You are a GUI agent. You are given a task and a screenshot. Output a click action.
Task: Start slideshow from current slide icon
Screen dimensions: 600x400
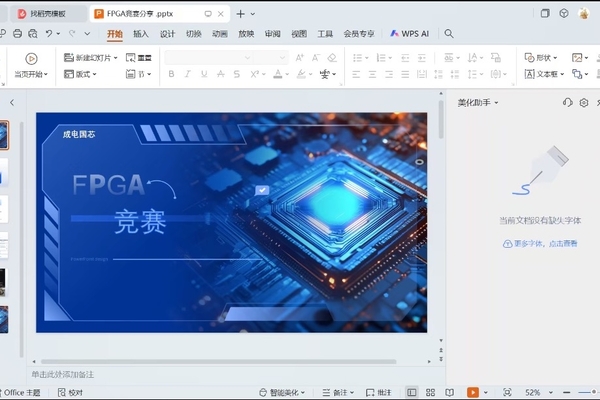pyautogui.click(x=31, y=59)
